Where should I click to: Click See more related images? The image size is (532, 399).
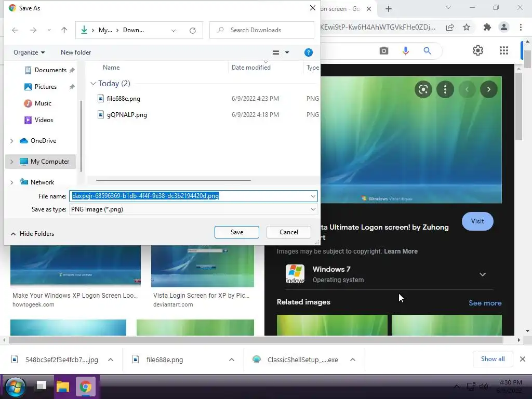485,303
